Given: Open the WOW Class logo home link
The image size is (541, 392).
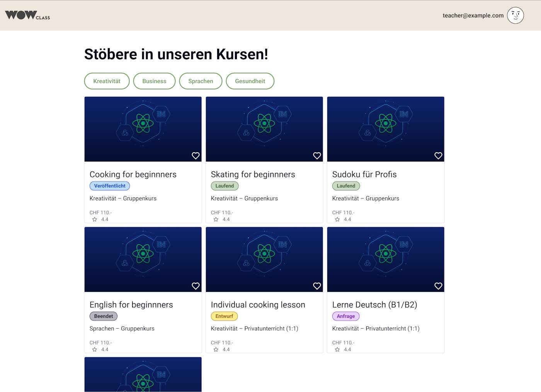Looking at the screenshot, I should click(27, 15).
